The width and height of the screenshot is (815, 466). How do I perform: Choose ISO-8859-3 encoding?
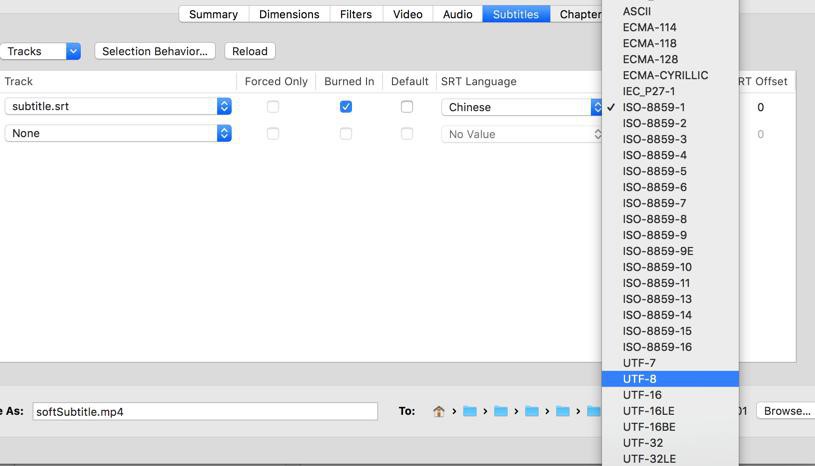(x=670, y=139)
